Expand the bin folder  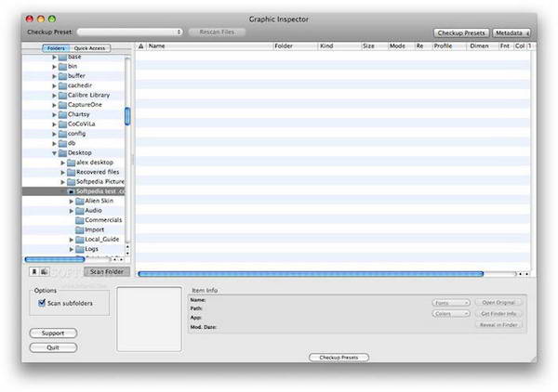click(54, 67)
